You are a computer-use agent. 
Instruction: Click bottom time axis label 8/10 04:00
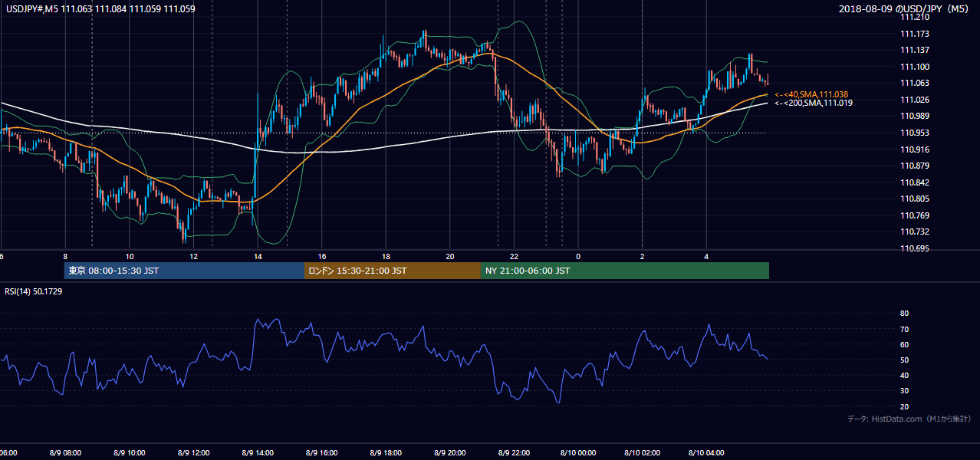click(706, 453)
